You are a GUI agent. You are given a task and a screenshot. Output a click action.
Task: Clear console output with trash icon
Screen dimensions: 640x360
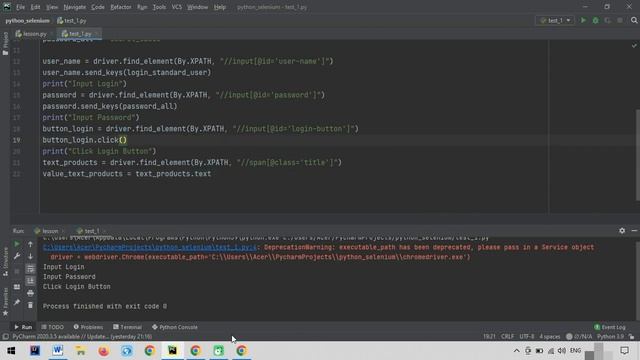point(30,305)
